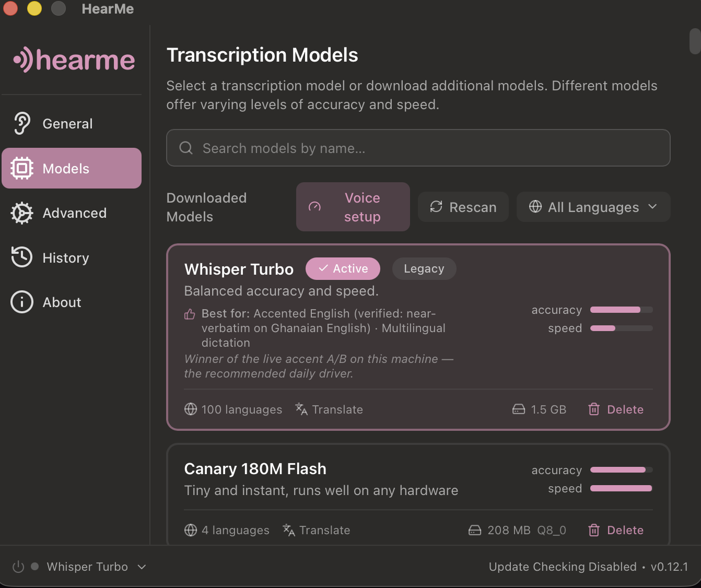Screen dimensions: 701x588
Task: Click the search magnifier icon
Action: pyautogui.click(x=186, y=148)
